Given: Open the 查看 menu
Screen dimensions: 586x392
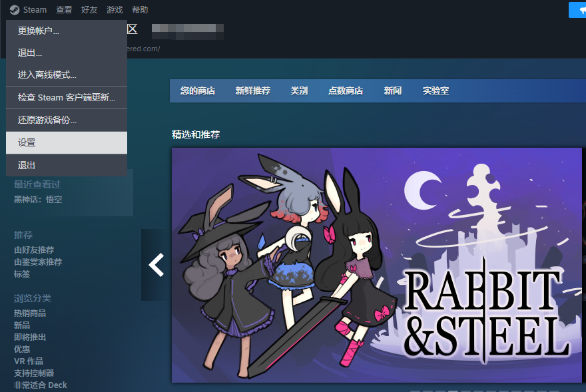Looking at the screenshot, I should coord(64,10).
